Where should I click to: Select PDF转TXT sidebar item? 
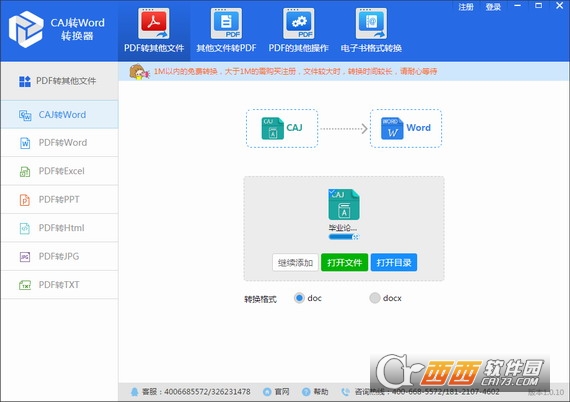pyautogui.click(x=59, y=285)
